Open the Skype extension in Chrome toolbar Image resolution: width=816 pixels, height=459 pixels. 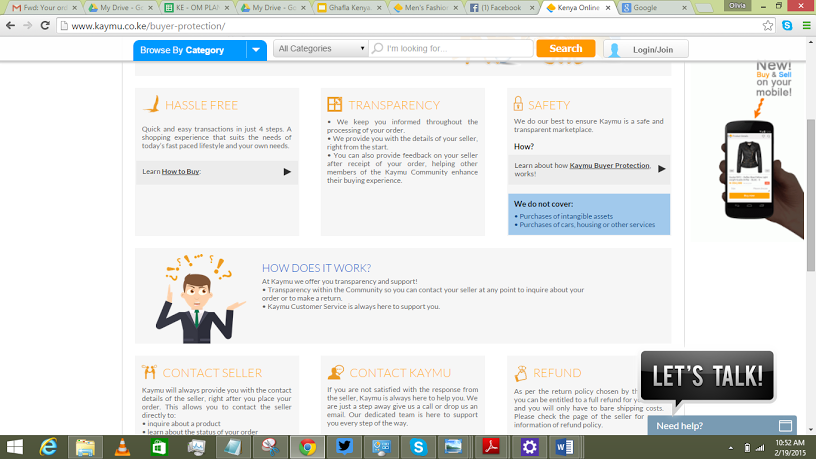787,26
